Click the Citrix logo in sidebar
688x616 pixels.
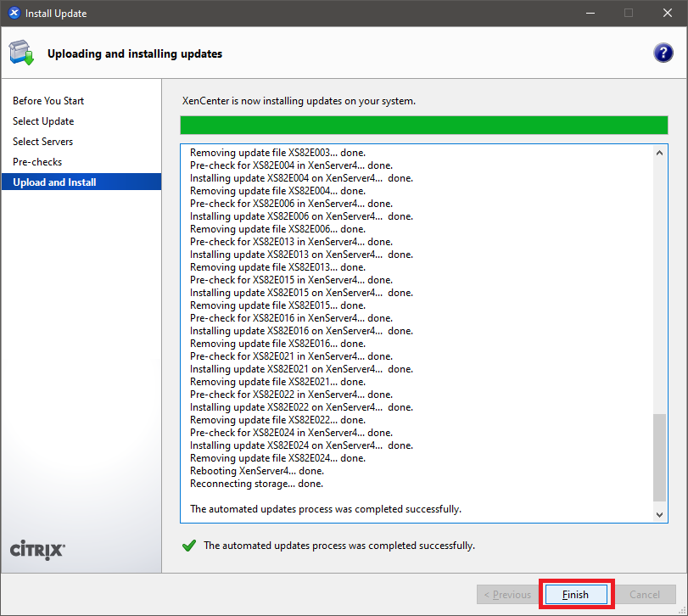37,550
